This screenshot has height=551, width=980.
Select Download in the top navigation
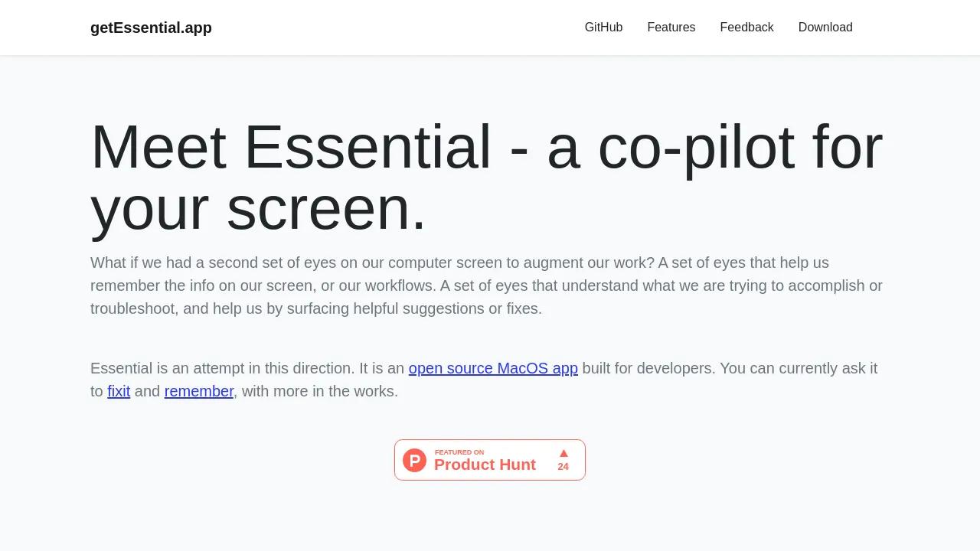(825, 28)
